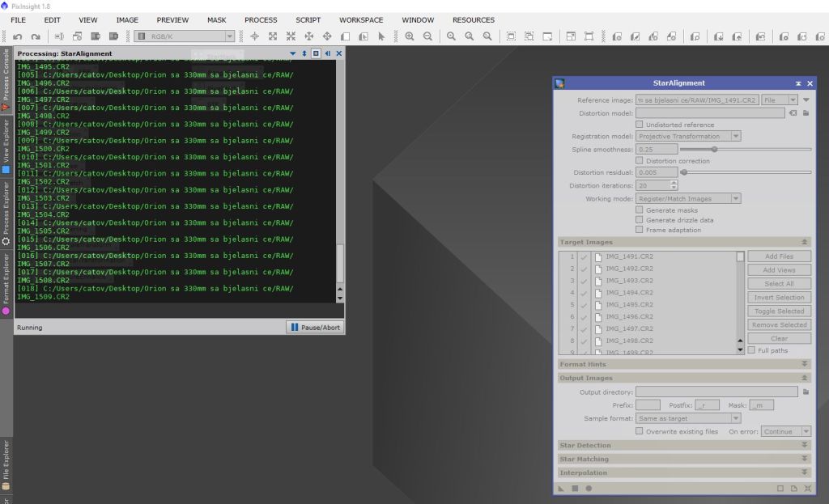The image size is (829, 504).
Task: Browse for the Output directory folder icon
Action: tap(806, 392)
